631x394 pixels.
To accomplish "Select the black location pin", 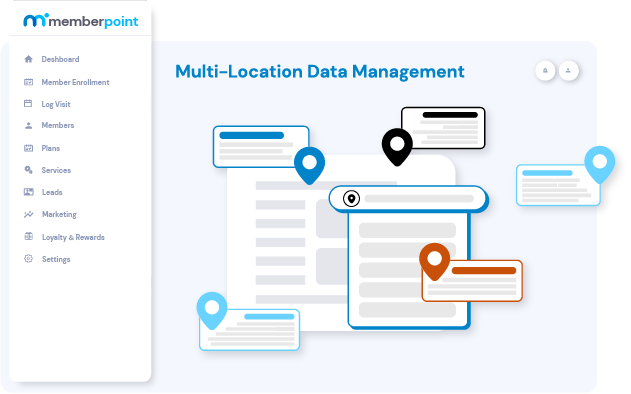I will (397, 147).
